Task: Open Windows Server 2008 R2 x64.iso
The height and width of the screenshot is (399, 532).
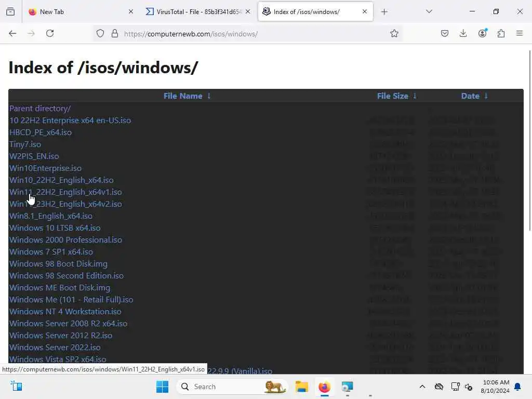Action: tap(68, 323)
